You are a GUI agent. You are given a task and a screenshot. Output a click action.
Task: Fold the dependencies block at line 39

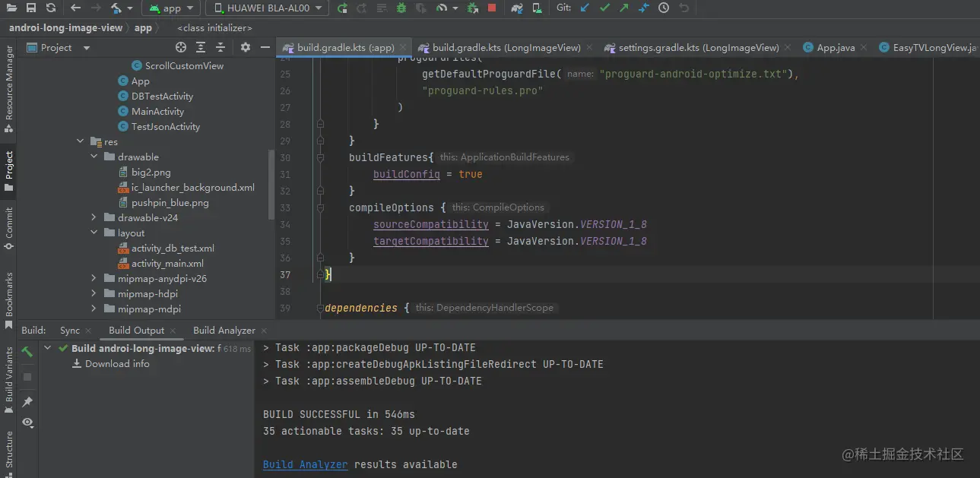[x=320, y=308]
